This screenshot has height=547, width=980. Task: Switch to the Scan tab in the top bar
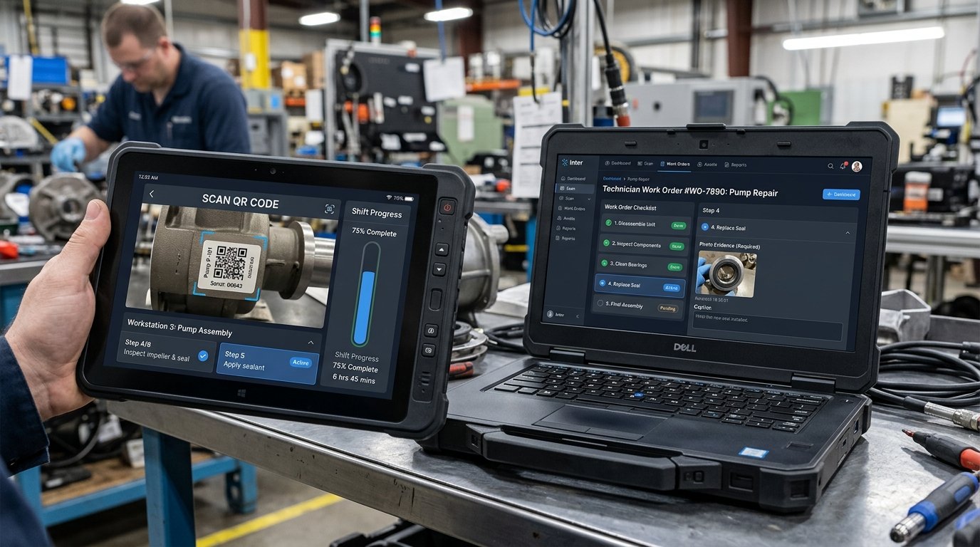click(x=646, y=165)
